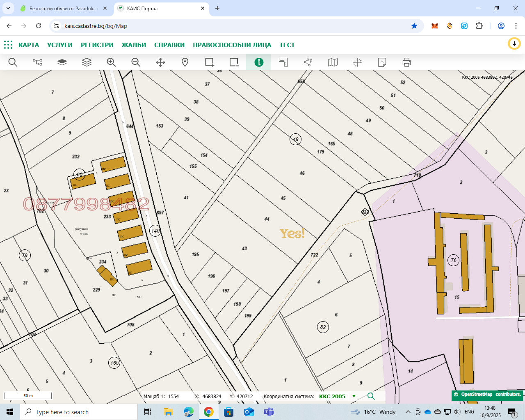Image resolution: width=525 pixels, height=420 pixels.
Task: Toggle the remove-from-selection rectangle tool
Action: point(234,62)
